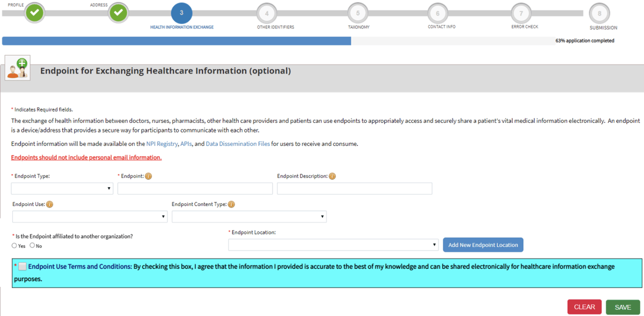Click the Add New Endpoint Location button
The width and height of the screenshot is (644, 316).
483,245
